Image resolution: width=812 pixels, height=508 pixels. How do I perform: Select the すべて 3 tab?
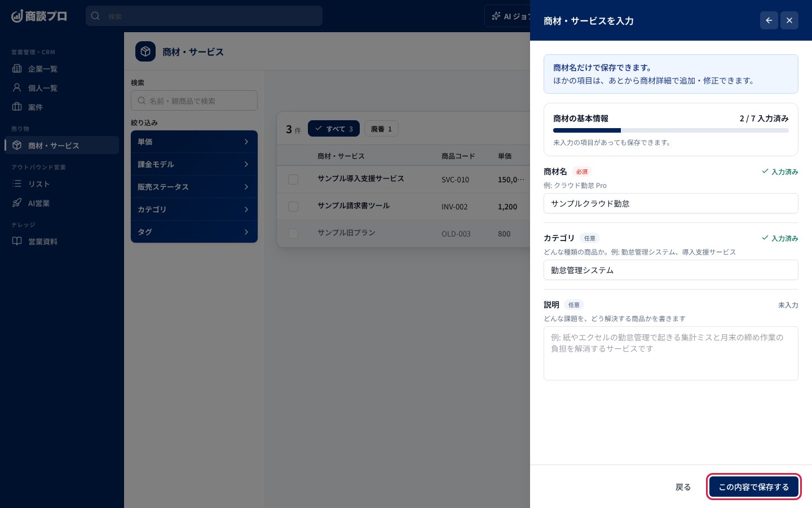(x=334, y=129)
